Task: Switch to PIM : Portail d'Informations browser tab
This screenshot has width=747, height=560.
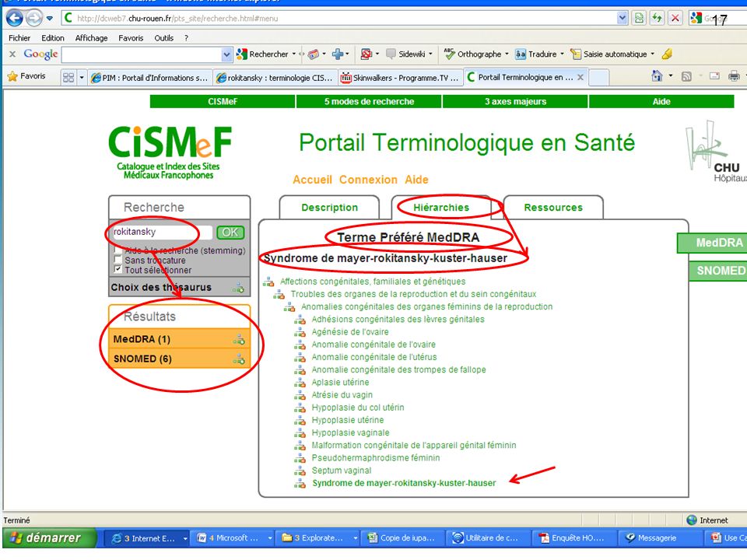Action: point(149,78)
